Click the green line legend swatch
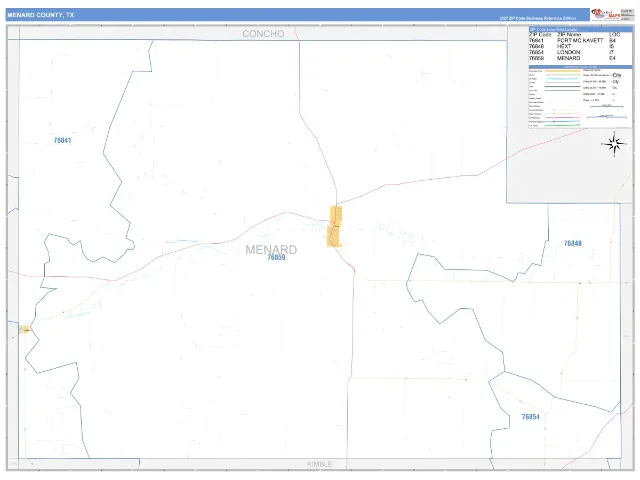 click(562, 125)
